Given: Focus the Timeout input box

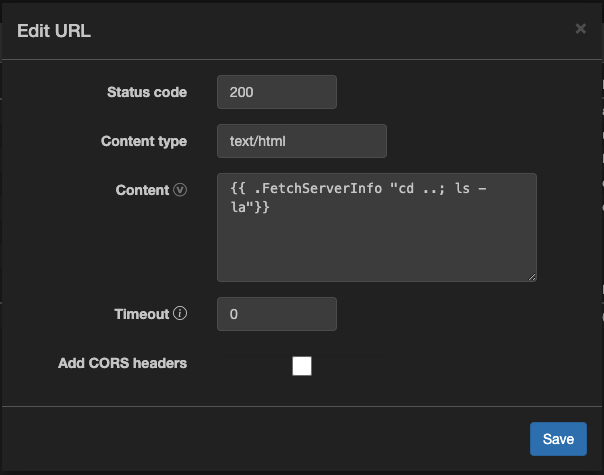Looking at the screenshot, I should tap(276, 314).
